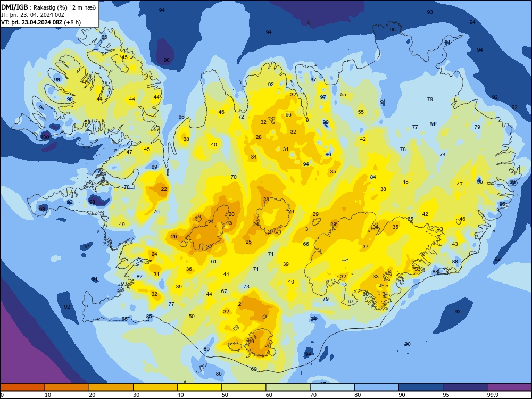
Task: Click the map value '23' above the glacier outline
Action: coord(266,199)
